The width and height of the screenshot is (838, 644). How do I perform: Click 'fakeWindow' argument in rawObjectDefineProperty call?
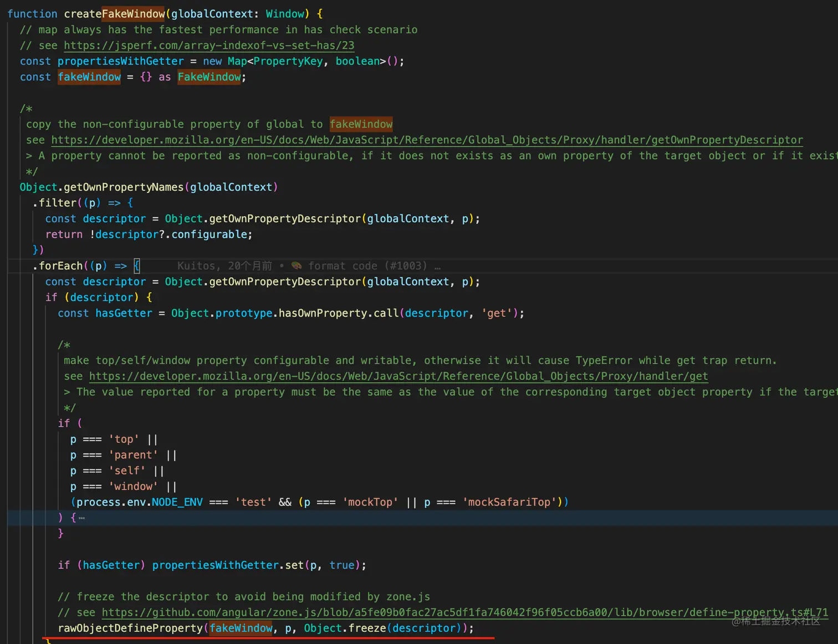[x=241, y=628]
